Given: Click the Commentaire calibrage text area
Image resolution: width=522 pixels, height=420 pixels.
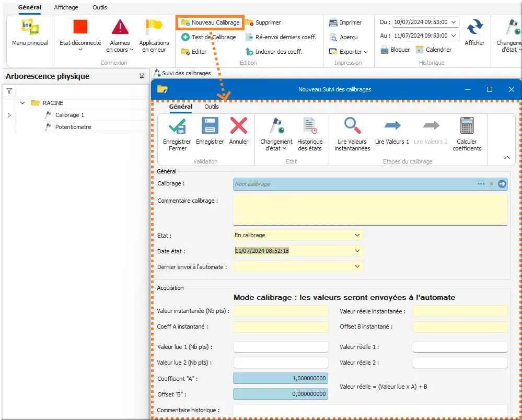Looking at the screenshot, I should point(370,209).
